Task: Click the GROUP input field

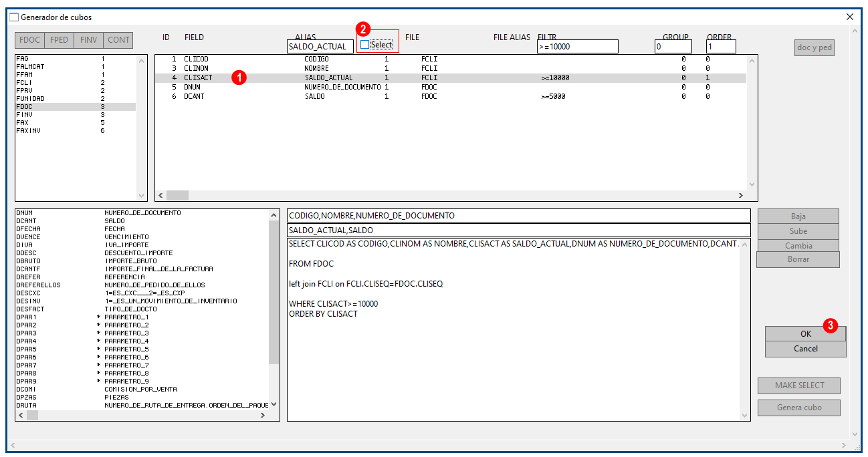Action: [673, 47]
